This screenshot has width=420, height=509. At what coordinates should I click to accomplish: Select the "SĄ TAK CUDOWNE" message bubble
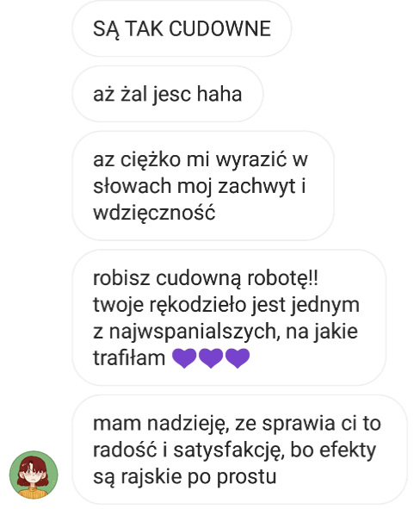(x=182, y=28)
